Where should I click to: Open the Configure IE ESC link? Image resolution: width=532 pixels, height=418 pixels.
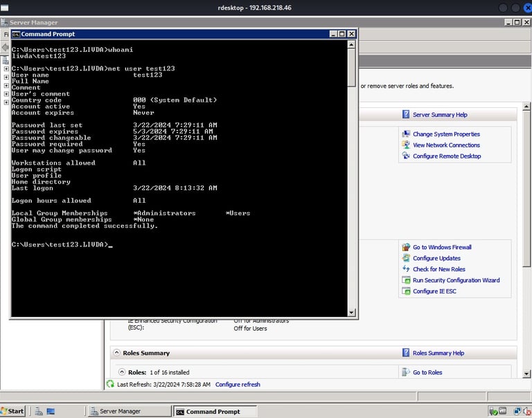[434, 291]
